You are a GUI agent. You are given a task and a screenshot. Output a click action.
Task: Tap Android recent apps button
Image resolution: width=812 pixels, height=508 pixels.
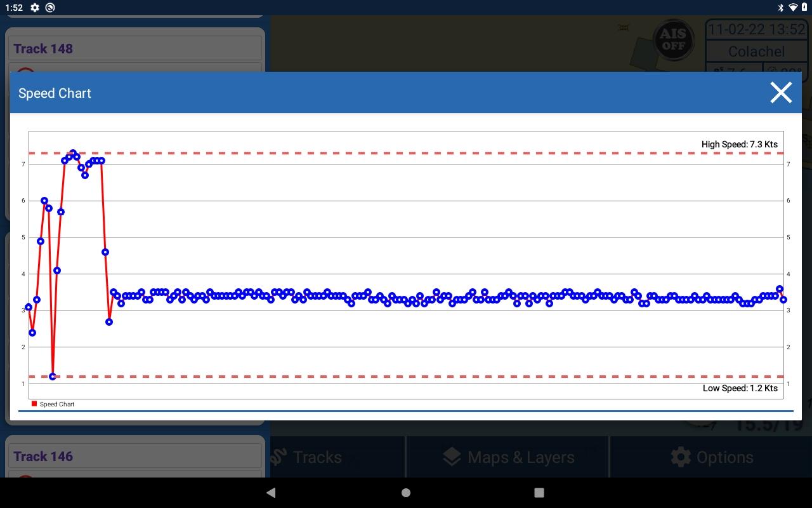point(539,493)
